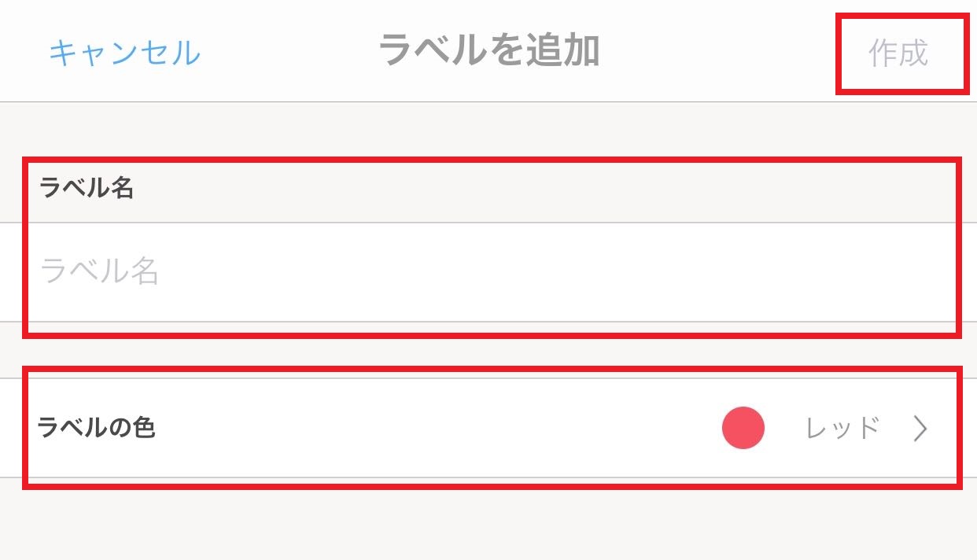Expand color options via the chevron arrow
Viewport: 977px width, 560px height.
pyautogui.click(x=920, y=429)
